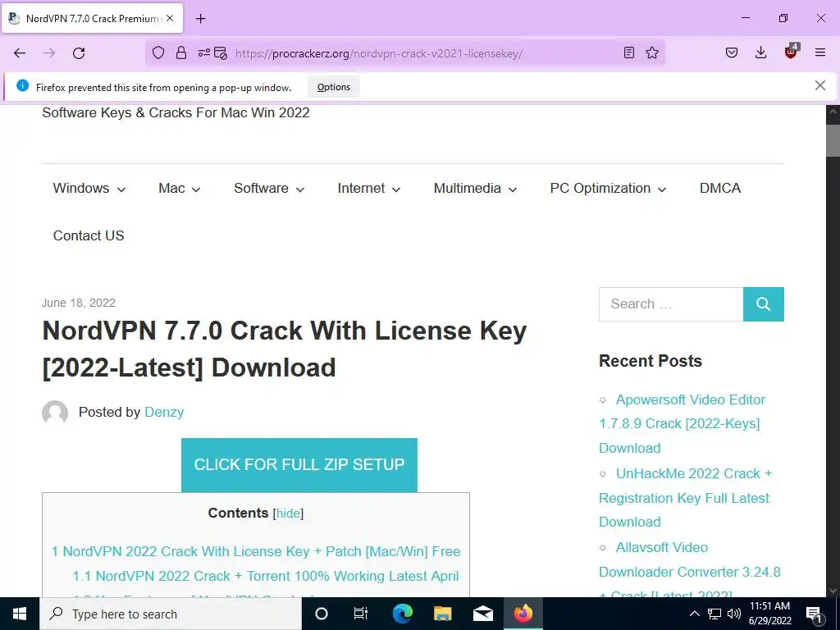The height and width of the screenshot is (630, 840).
Task: Open volume control tray icon
Action: click(x=734, y=614)
